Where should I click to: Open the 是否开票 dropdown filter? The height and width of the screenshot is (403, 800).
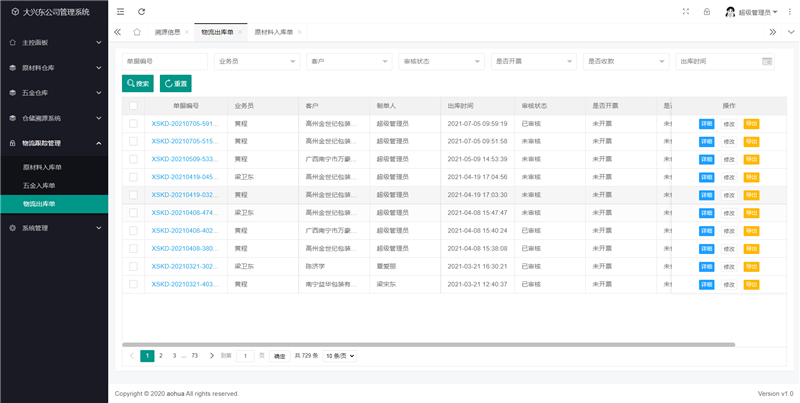pyautogui.click(x=534, y=61)
